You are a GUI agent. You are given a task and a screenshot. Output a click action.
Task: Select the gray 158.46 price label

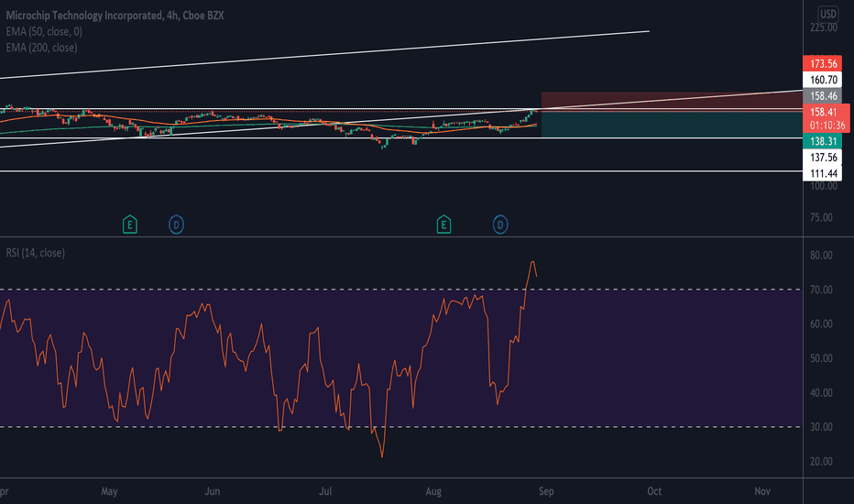[x=823, y=96]
